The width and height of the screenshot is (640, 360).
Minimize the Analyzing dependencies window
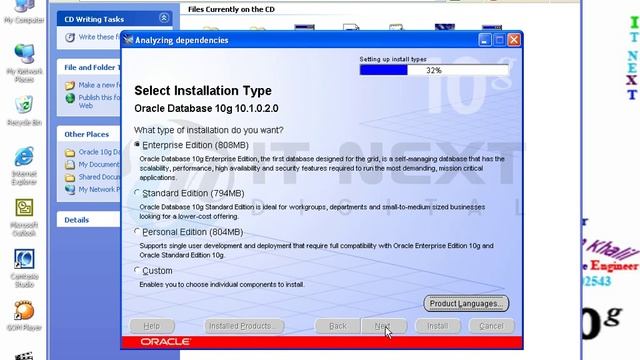(484, 40)
